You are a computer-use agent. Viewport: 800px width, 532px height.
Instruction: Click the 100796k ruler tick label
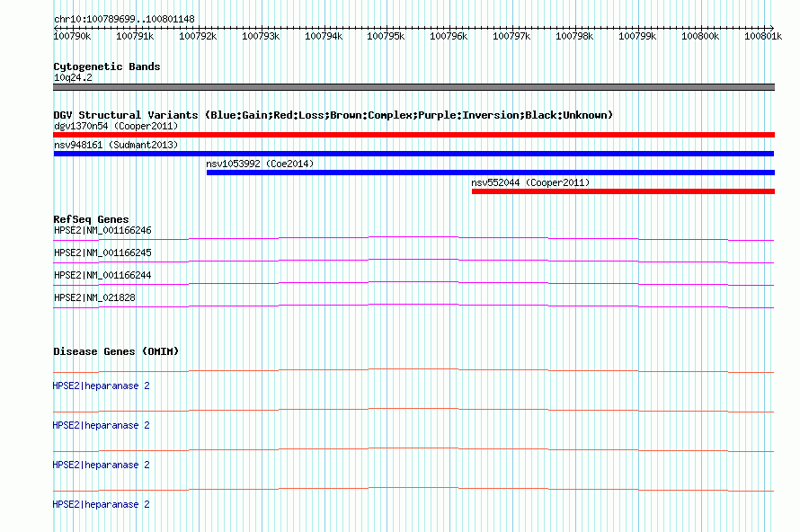(x=449, y=36)
